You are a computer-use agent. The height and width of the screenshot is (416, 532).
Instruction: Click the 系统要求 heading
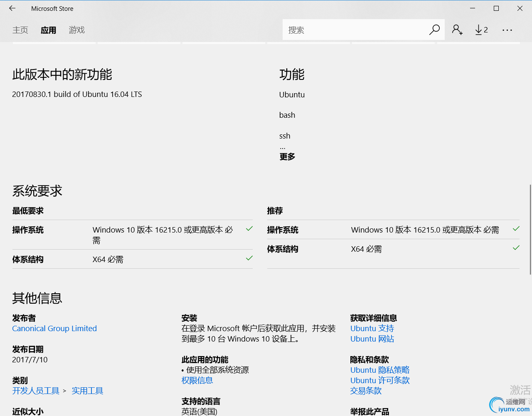click(37, 191)
